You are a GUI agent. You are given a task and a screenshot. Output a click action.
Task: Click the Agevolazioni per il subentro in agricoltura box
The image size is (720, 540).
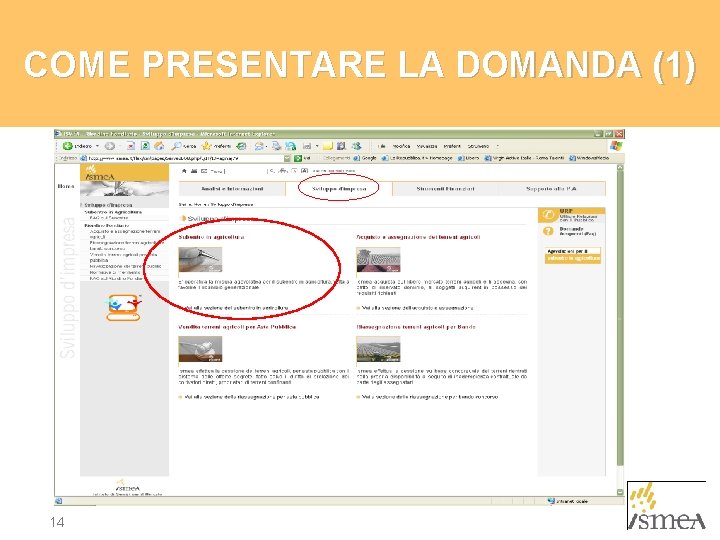click(573, 255)
